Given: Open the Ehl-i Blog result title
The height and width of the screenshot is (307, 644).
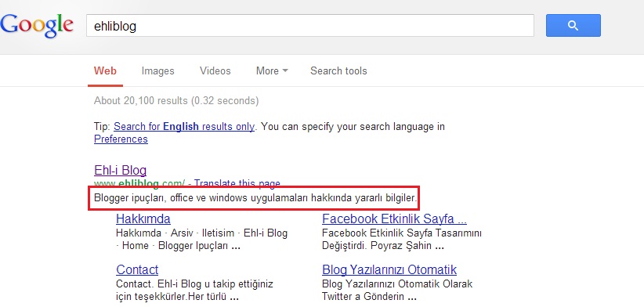Looking at the screenshot, I should (120, 170).
